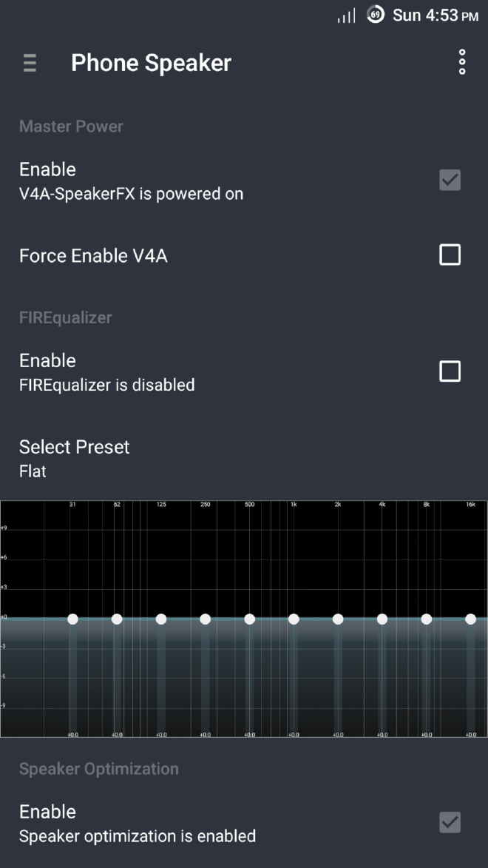Open the Select Preset chooser
This screenshot has height=868, width=488.
74,457
